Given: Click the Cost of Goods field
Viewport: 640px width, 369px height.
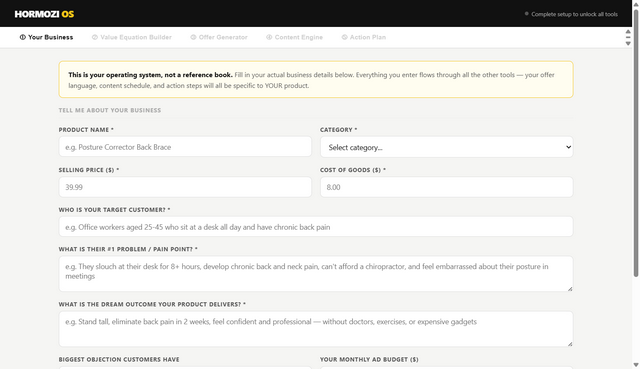Looking at the screenshot, I should pyautogui.click(x=447, y=187).
